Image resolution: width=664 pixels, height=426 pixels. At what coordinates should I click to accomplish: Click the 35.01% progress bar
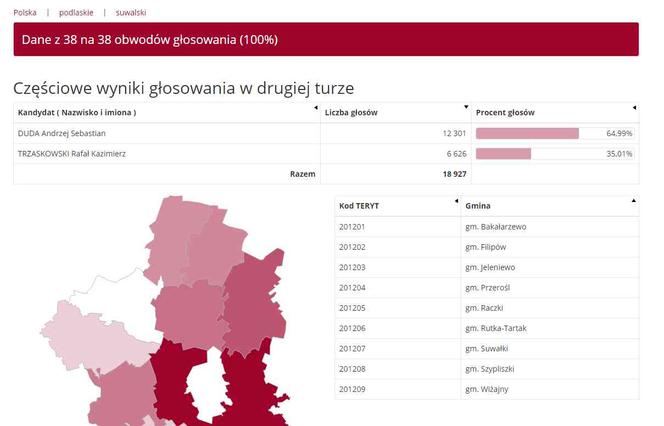(555, 154)
